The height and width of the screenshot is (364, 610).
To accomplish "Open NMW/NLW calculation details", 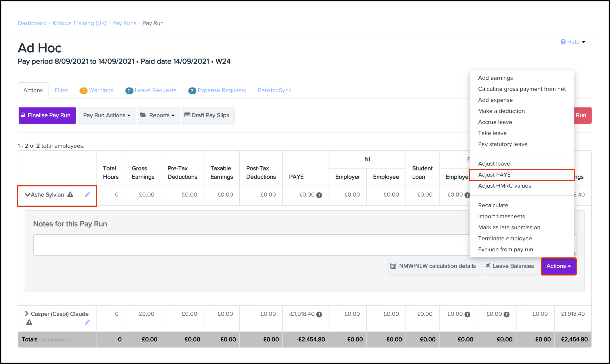I will pos(434,266).
